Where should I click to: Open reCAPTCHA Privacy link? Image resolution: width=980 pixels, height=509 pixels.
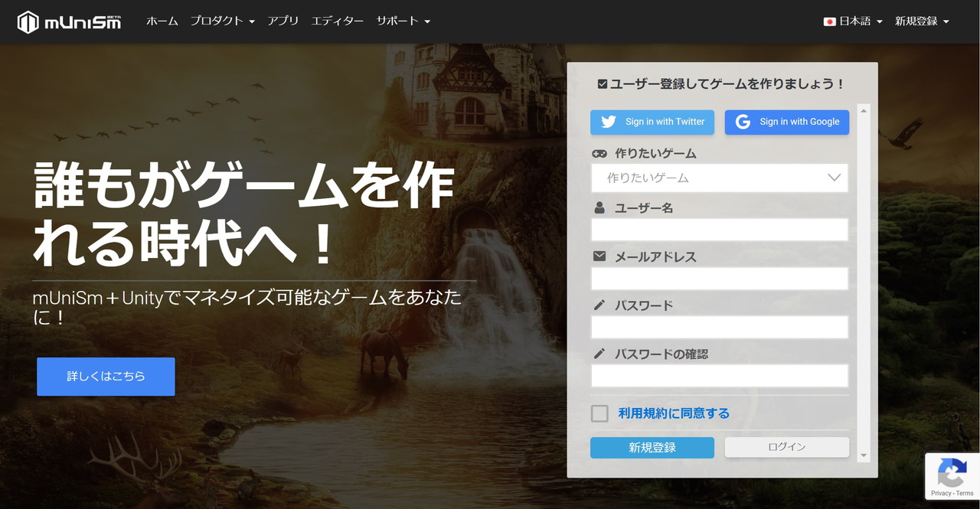pyautogui.click(x=941, y=494)
